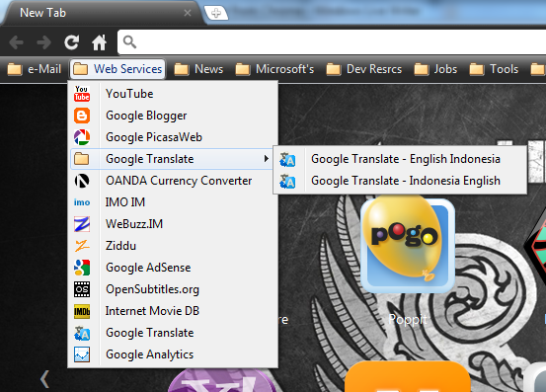Open Google Translate - English Indonesia
The image size is (546, 392).
click(400, 159)
